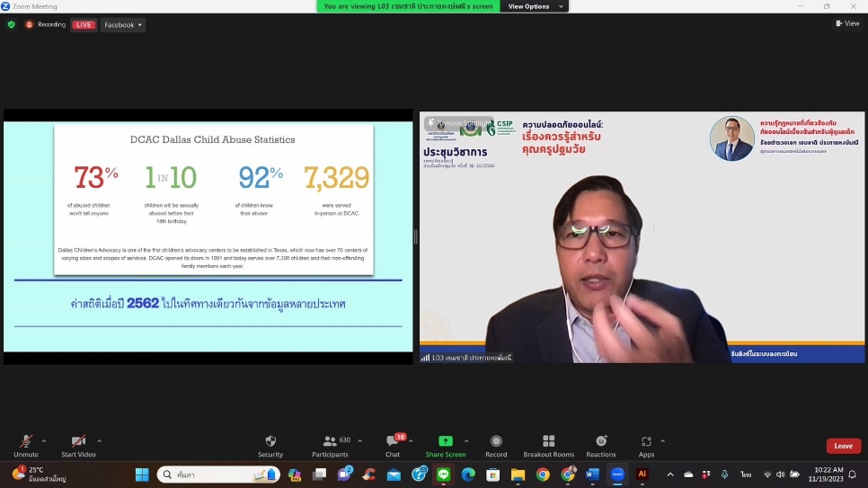Click the red LIVE indicator

[x=84, y=25]
